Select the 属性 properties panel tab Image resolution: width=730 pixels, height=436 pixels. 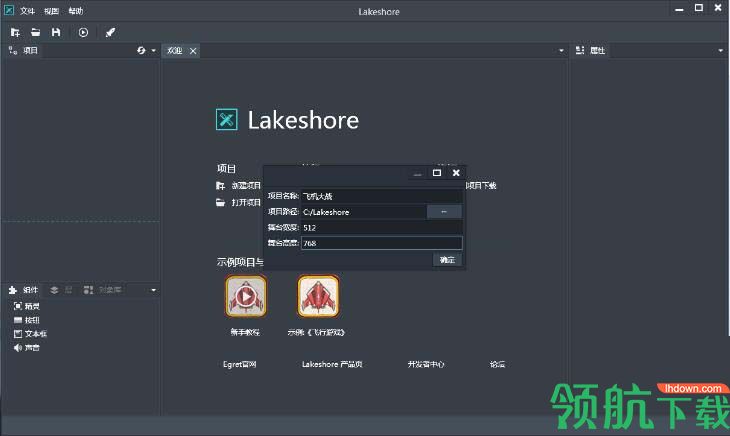[591, 50]
